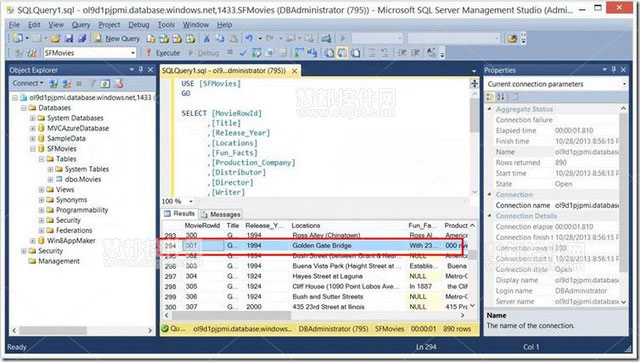This screenshot has width=640, height=362.
Task: Collapse the Databases tree node
Action: pyautogui.click(x=24, y=108)
